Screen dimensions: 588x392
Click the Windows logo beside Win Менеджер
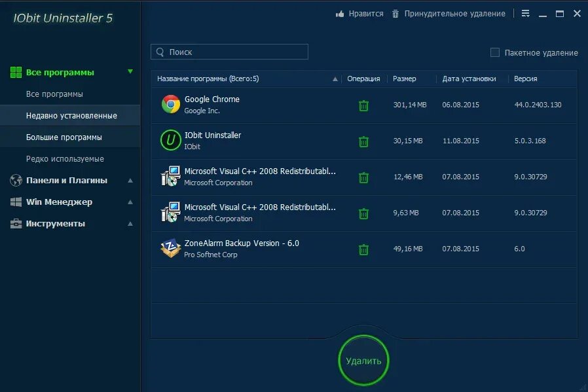point(16,202)
